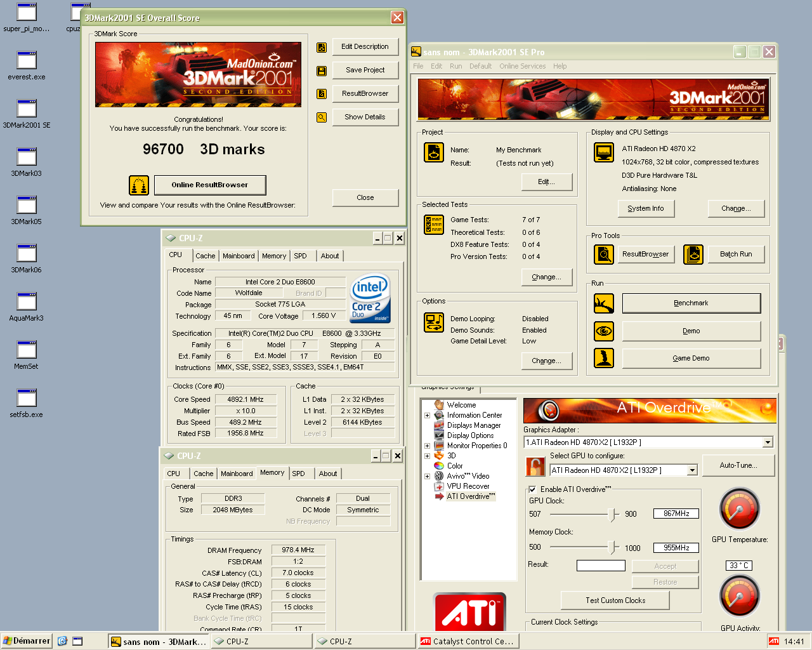812x650 pixels.
Task: Select the AquaMark3 desktop icon
Action: pos(27,302)
